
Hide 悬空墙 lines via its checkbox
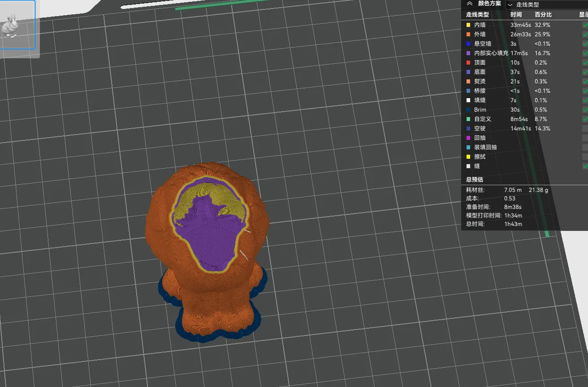(x=585, y=44)
